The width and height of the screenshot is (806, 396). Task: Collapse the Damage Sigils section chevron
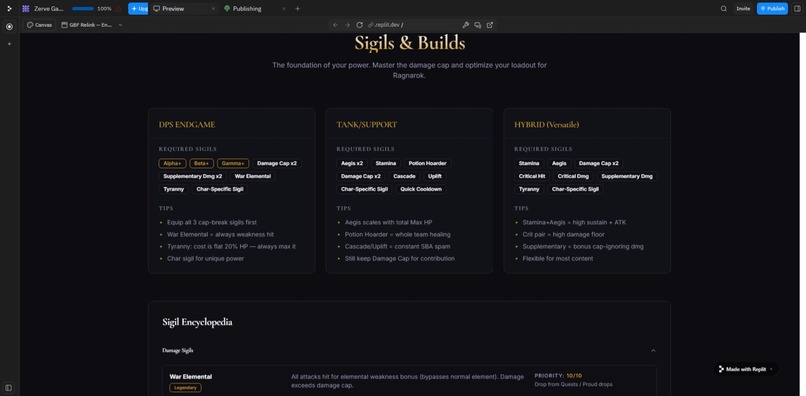(x=653, y=350)
